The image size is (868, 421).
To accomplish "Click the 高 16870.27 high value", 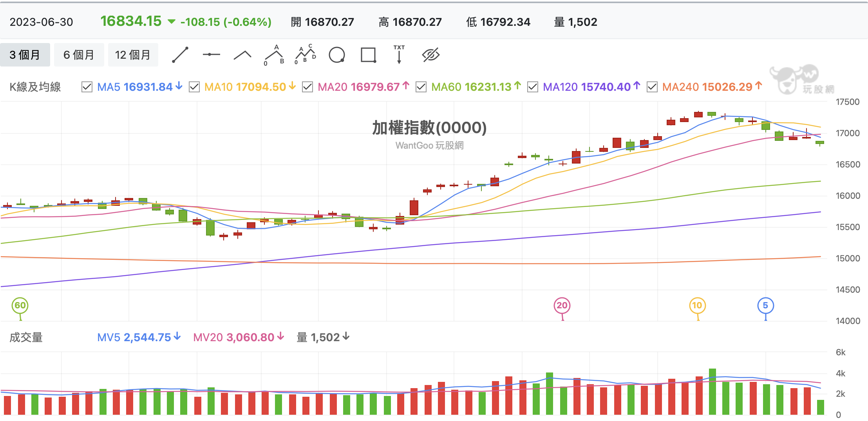I will pos(410,22).
